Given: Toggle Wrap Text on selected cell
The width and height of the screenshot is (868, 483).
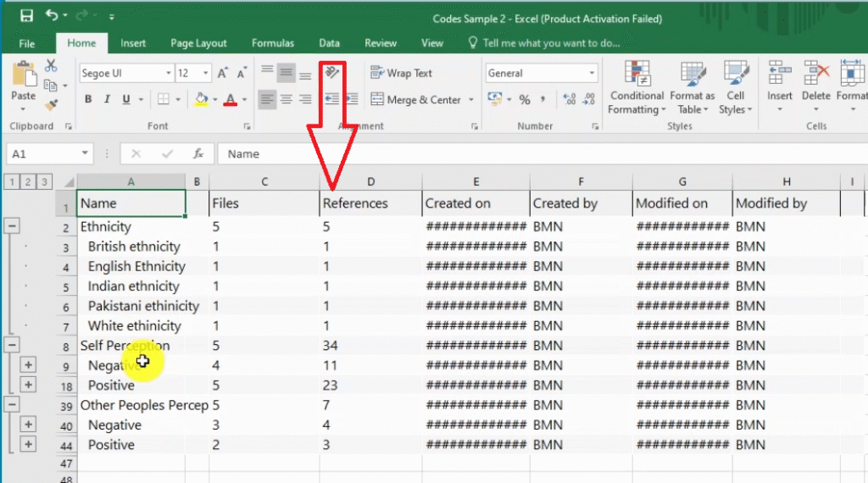Looking at the screenshot, I should [x=402, y=74].
